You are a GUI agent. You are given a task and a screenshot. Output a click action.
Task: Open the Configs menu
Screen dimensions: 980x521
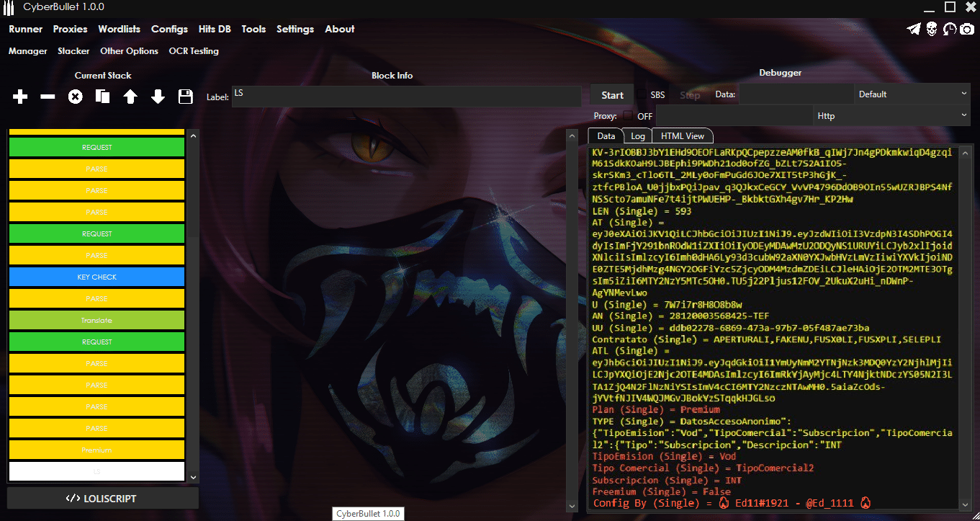[169, 30]
